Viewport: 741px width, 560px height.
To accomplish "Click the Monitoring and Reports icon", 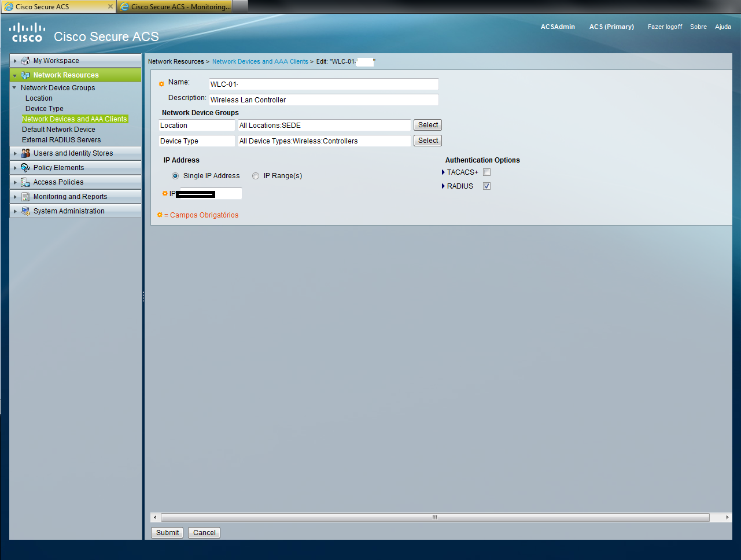I will click(25, 197).
